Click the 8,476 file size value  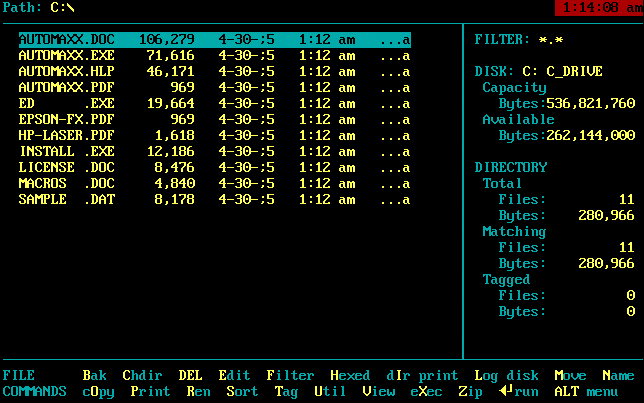[x=175, y=168]
